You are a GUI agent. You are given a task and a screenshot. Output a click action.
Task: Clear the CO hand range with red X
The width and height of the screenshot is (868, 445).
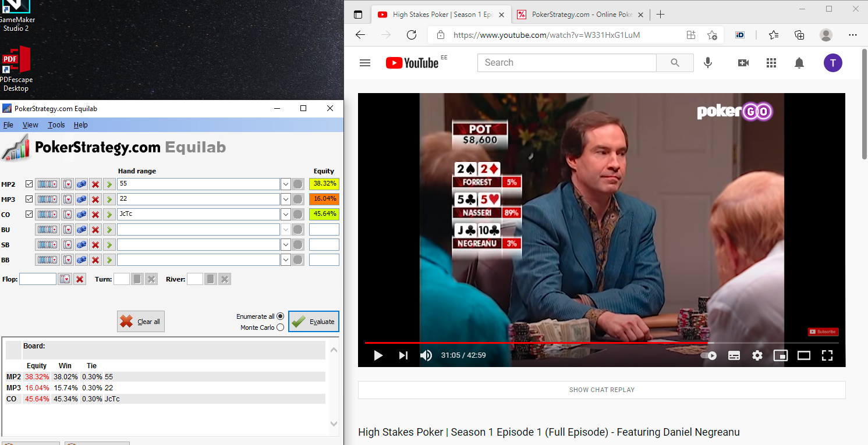tap(95, 214)
